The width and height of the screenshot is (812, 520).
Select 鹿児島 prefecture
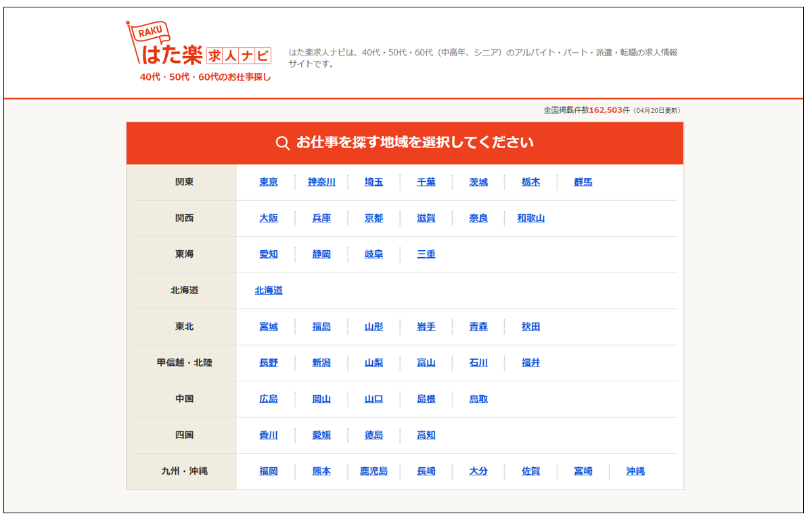coord(374,471)
